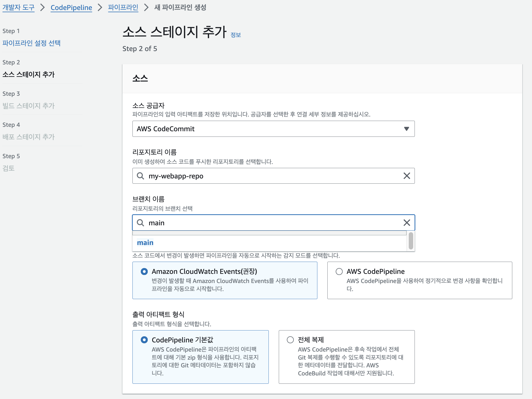
Task: Open CodePipeline breadcrumb link
Action: tap(71, 7)
